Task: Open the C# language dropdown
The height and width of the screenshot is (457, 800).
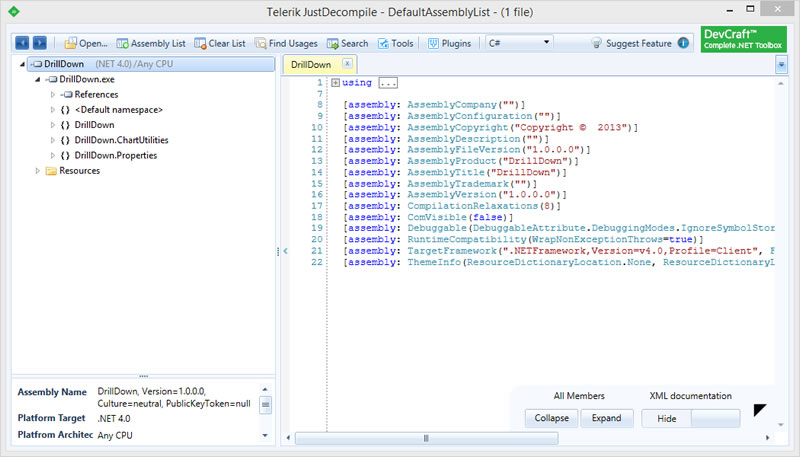Action: (x=519, y=43)
